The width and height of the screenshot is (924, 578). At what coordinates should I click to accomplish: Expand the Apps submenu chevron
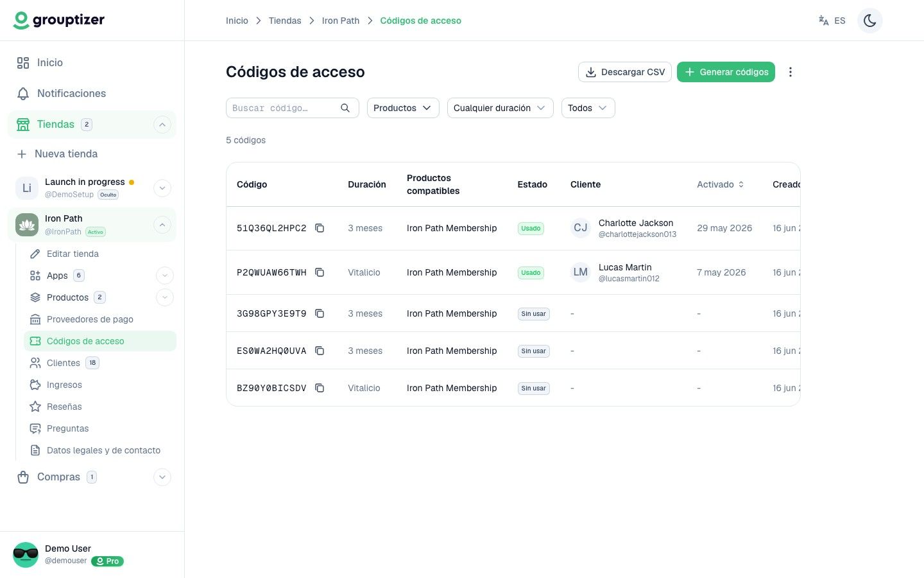coord(165,276)
